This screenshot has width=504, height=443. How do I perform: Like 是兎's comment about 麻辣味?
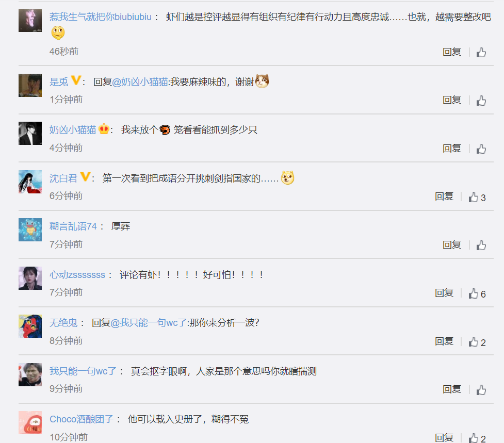(x=481, y=101)
